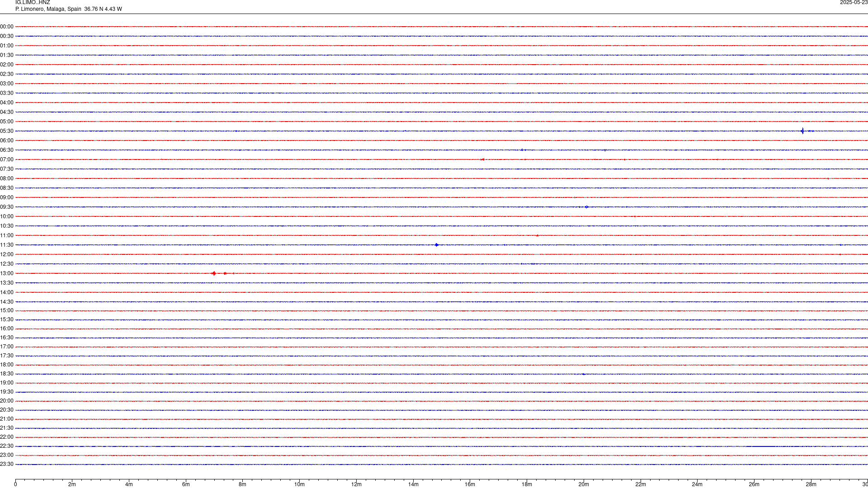Click the 21:30 trace time label
Viewport: 868px width, 488px height.
7,428
